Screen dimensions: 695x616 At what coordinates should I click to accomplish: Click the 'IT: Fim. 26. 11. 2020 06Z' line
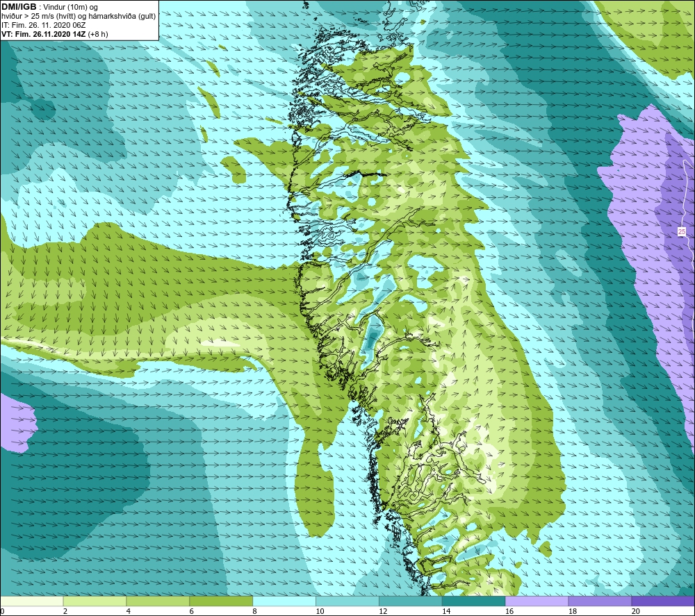coord(43,25)
